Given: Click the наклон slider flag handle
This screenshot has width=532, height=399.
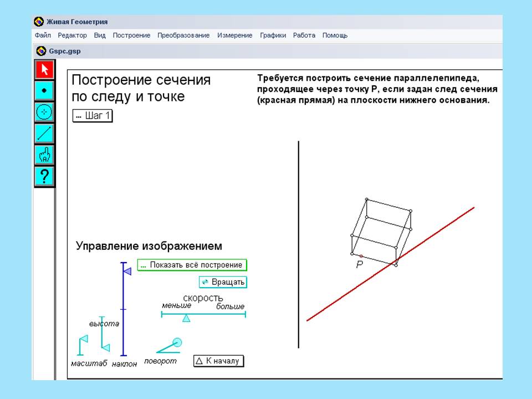Looking at the screenshot, I should [127, 271].
